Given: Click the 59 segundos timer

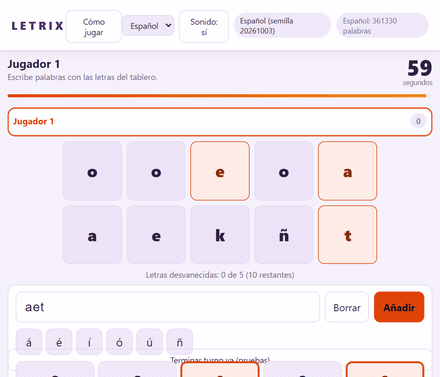Looking at the screenshot, I should tap(419, 72).
